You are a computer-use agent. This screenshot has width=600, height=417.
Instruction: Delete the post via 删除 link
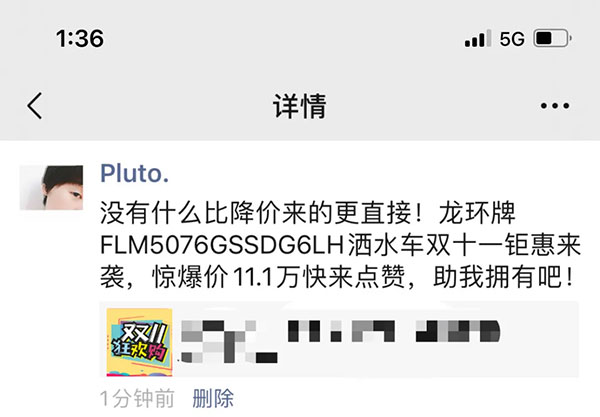tap(213, 399)
